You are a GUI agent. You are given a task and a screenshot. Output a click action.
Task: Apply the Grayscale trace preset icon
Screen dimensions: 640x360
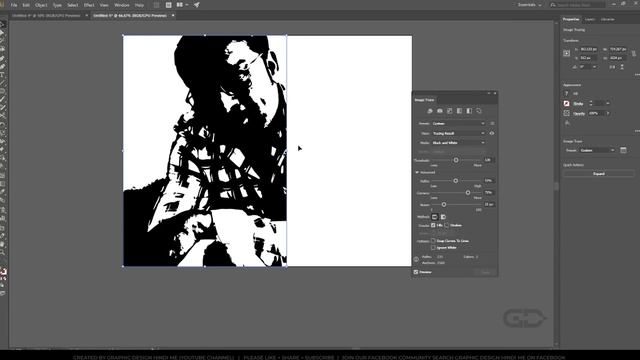(459, 111)
